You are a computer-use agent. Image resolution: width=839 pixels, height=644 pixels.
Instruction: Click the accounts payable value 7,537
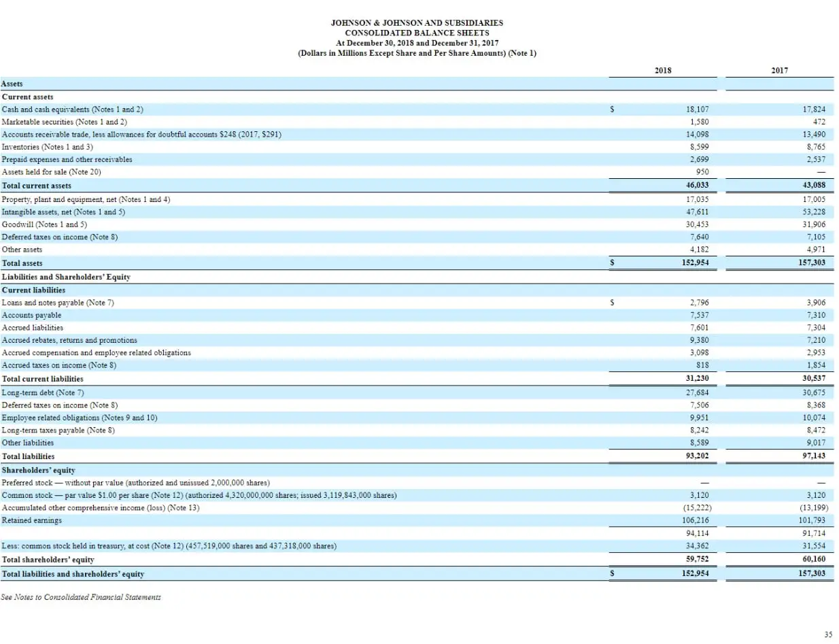tap(700, 315)
